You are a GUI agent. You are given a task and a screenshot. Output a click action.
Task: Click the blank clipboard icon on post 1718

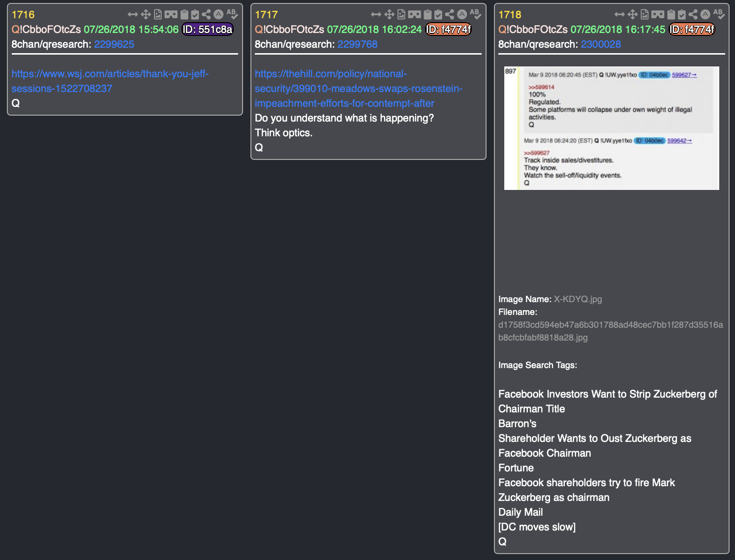pos(672,15)
